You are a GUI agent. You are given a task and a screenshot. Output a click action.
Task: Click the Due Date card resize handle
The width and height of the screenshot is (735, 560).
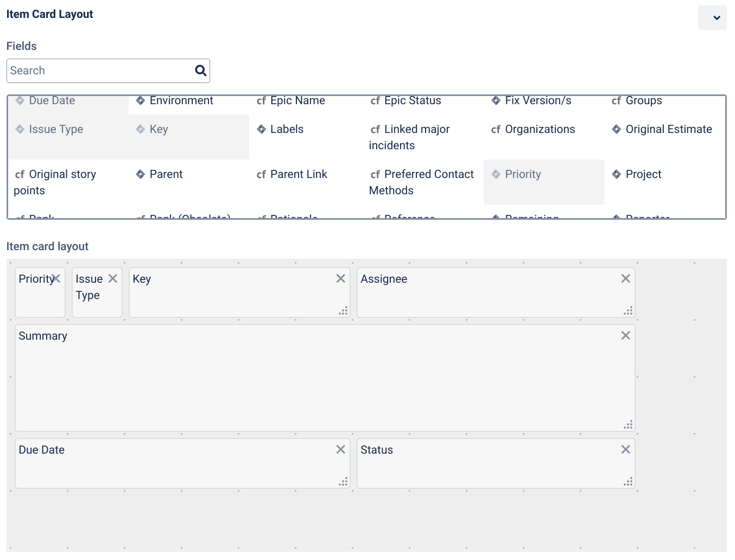(344, 482)
